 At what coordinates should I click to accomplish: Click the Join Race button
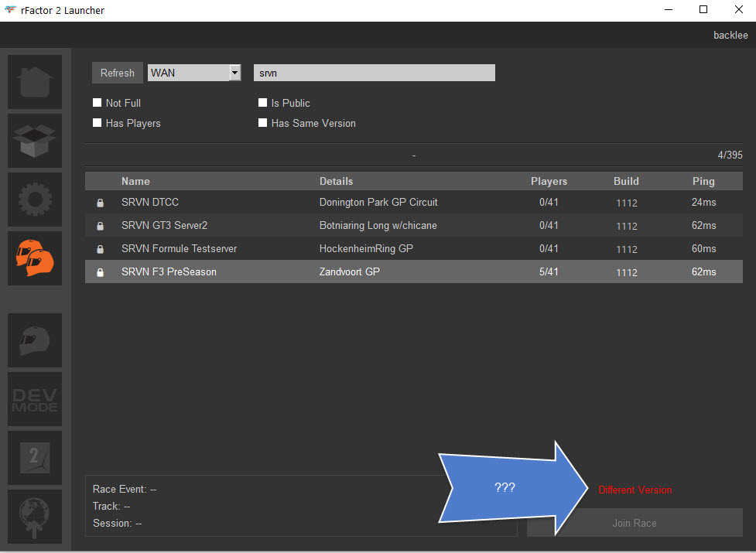635,523
